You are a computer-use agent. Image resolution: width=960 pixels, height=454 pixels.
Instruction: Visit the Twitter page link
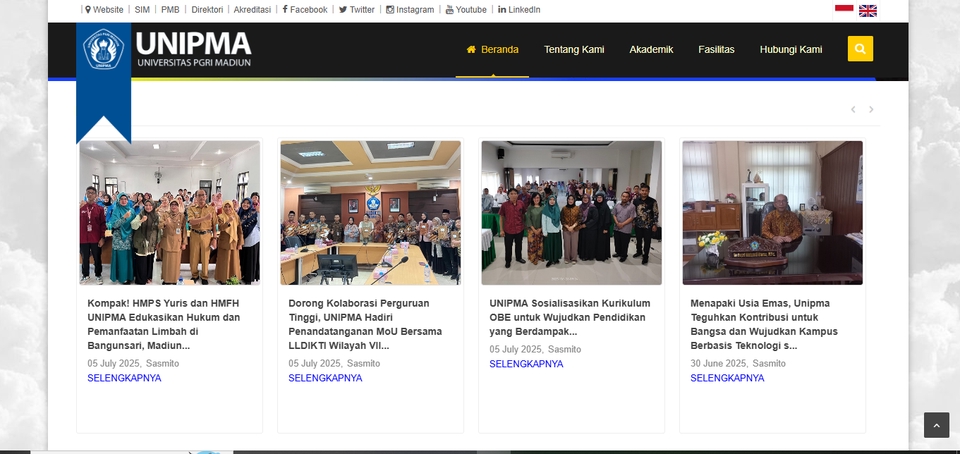[356, 10]
